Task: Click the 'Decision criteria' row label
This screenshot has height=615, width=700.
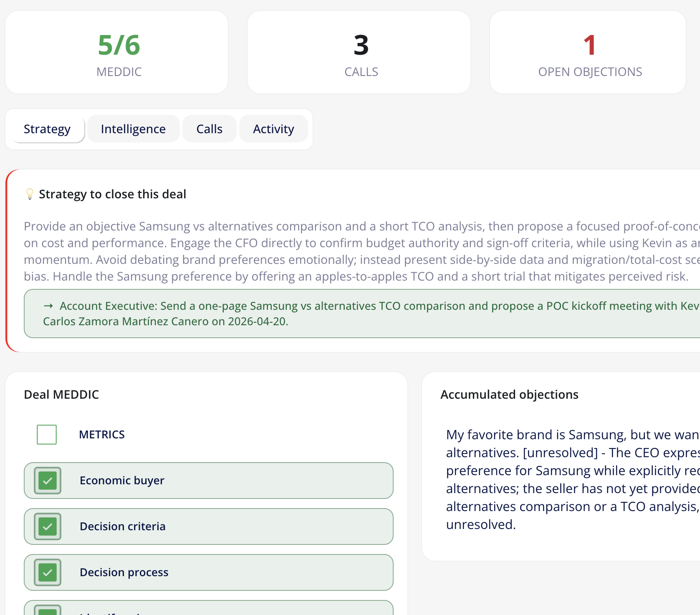Action: click(x=122, y=526)
